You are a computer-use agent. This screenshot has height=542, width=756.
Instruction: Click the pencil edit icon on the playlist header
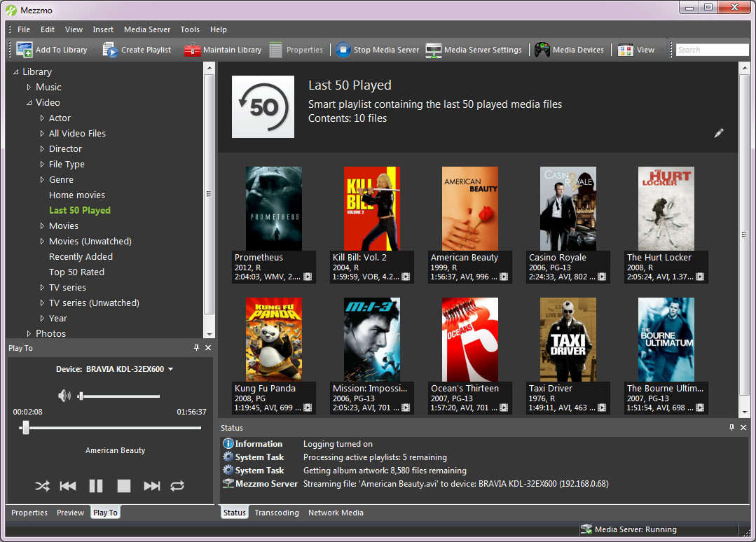click(x=719, y=132)
